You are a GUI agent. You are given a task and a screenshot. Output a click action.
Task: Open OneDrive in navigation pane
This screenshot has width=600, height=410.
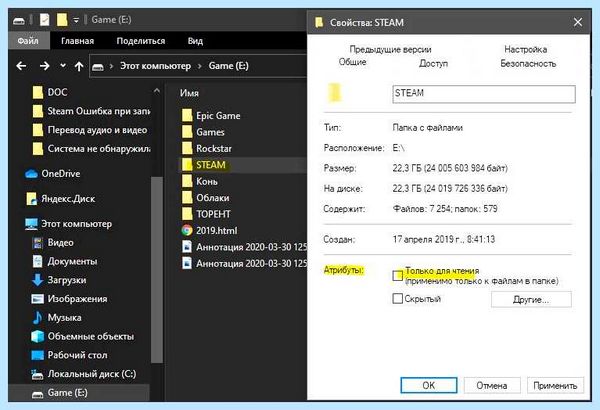coord(52,174)
